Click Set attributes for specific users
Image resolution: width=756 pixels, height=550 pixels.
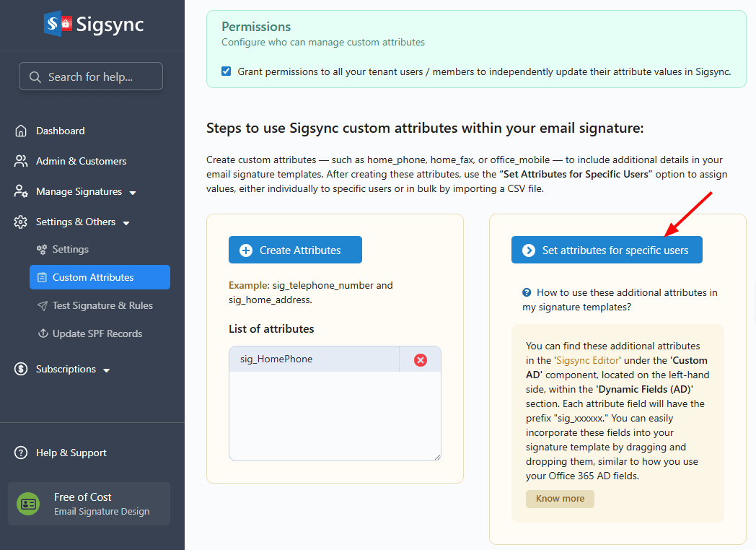click(606, 250)
